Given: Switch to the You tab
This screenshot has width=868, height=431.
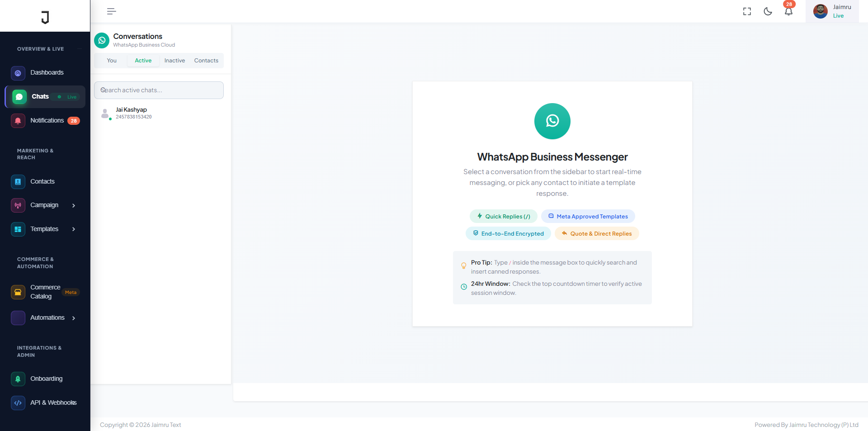Looking at the screenshot, I should click(x=112, y=61).
